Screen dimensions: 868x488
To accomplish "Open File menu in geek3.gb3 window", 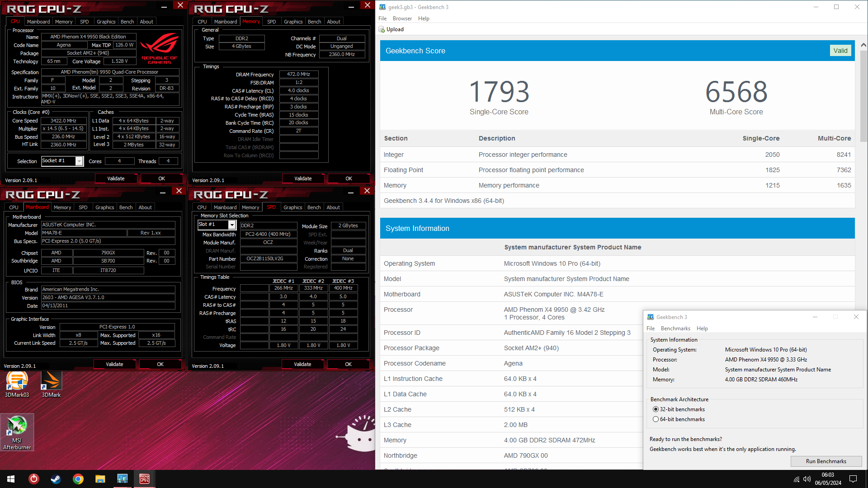I will [382, 19].
